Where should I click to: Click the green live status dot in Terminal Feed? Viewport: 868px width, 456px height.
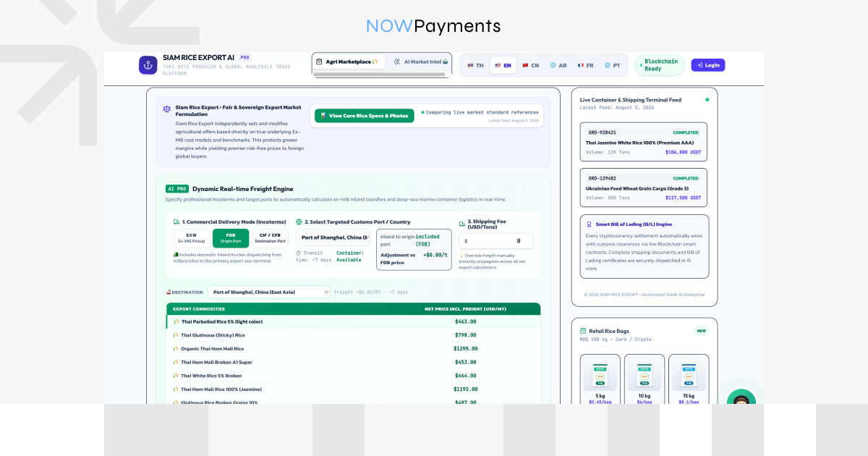[707, 100]
